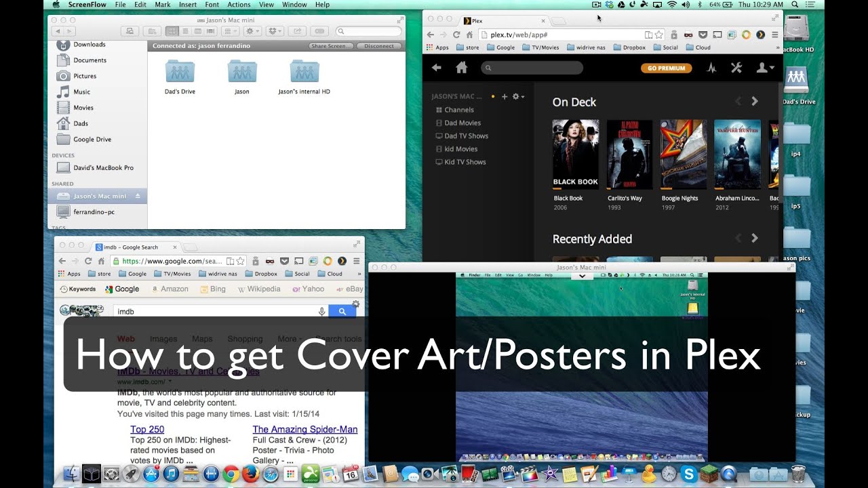Viewport: 868px width, 488px height.
Task: Show next Recently Added items
Action: point(755,239)
